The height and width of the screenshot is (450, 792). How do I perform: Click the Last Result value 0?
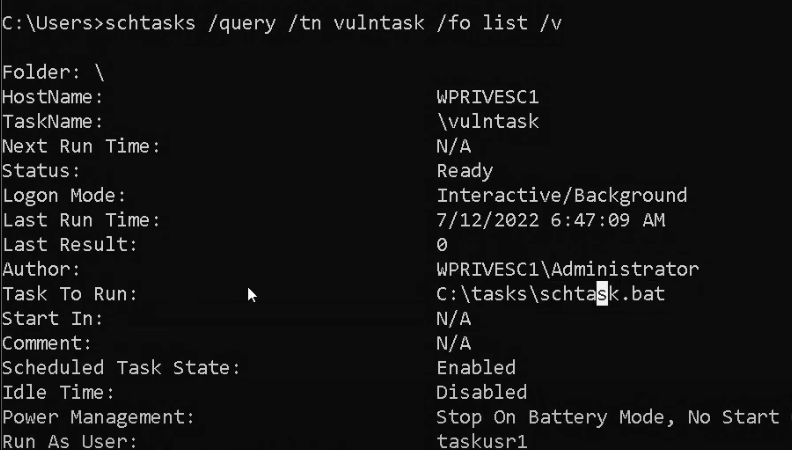(x=442, y=245)
